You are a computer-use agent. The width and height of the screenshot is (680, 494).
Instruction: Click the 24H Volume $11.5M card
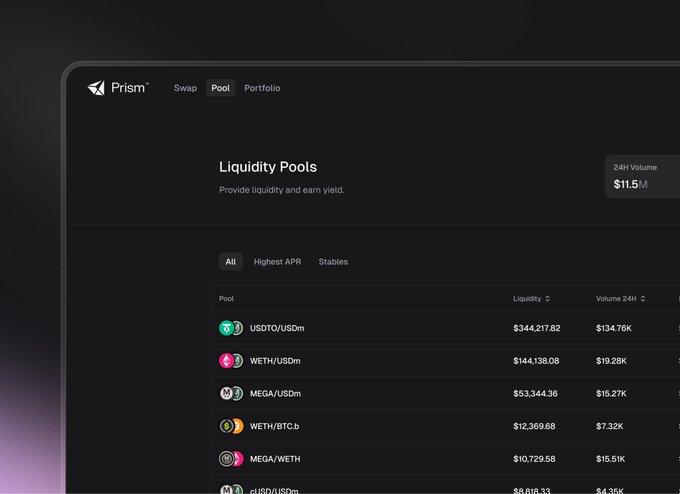[x=642, y=177]
